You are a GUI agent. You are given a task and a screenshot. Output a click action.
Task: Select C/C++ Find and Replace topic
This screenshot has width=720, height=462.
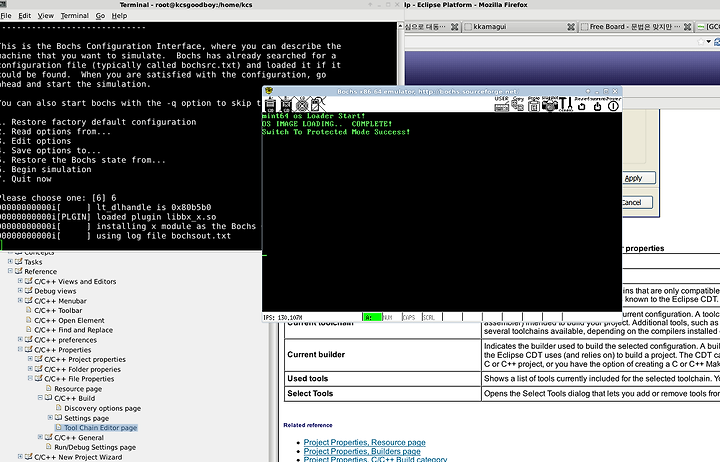(x=73, y=330)
